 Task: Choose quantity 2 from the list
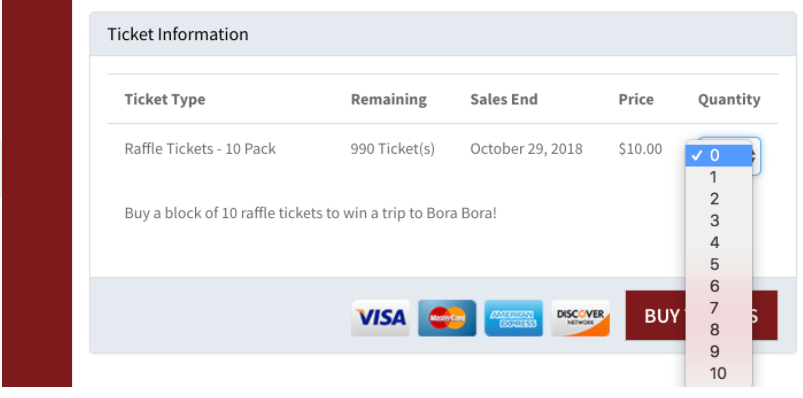(719, 199)
